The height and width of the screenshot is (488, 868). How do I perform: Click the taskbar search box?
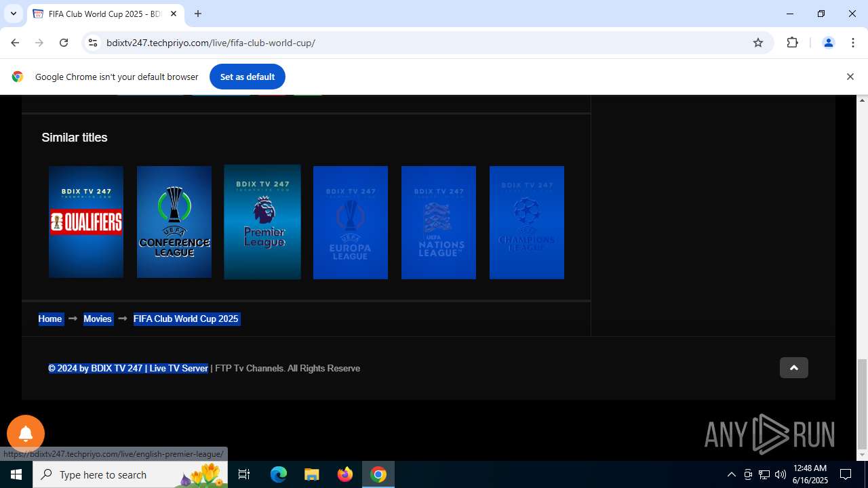pos(130,474)
